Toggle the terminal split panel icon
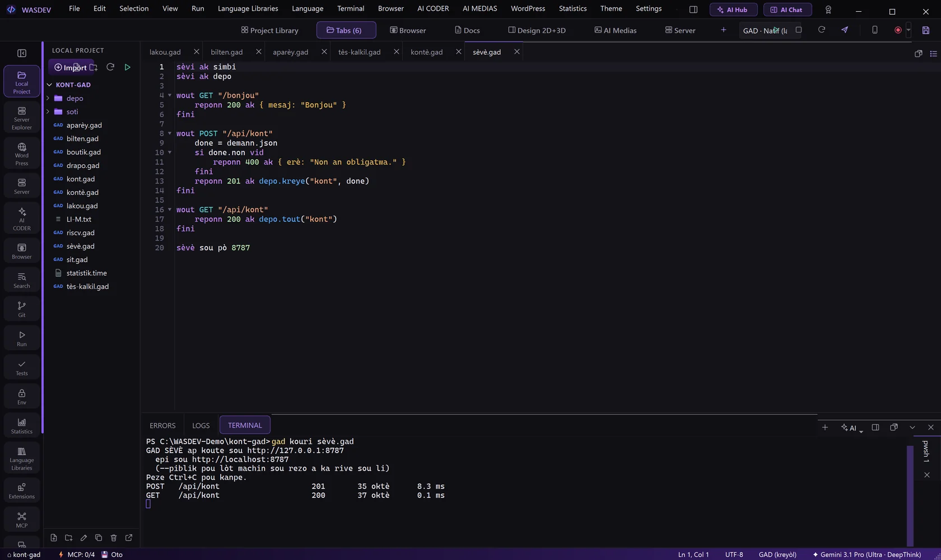 pyautogui.click(x=875, y=427)
